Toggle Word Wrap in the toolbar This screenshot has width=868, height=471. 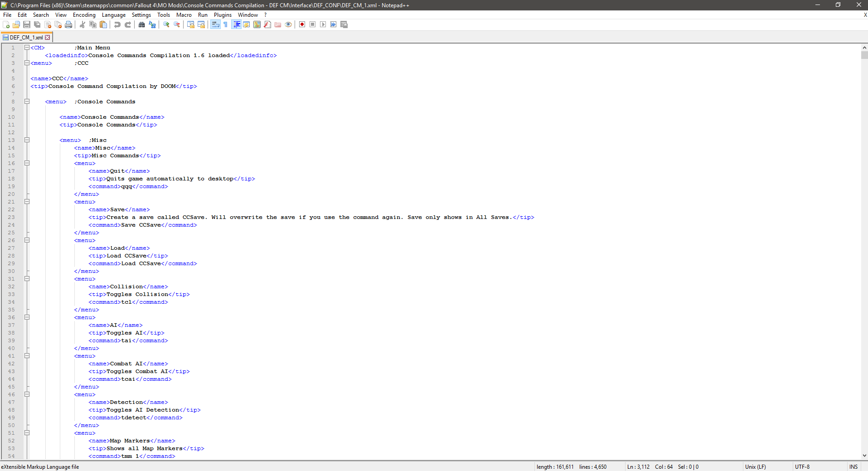tap(215, 24)
